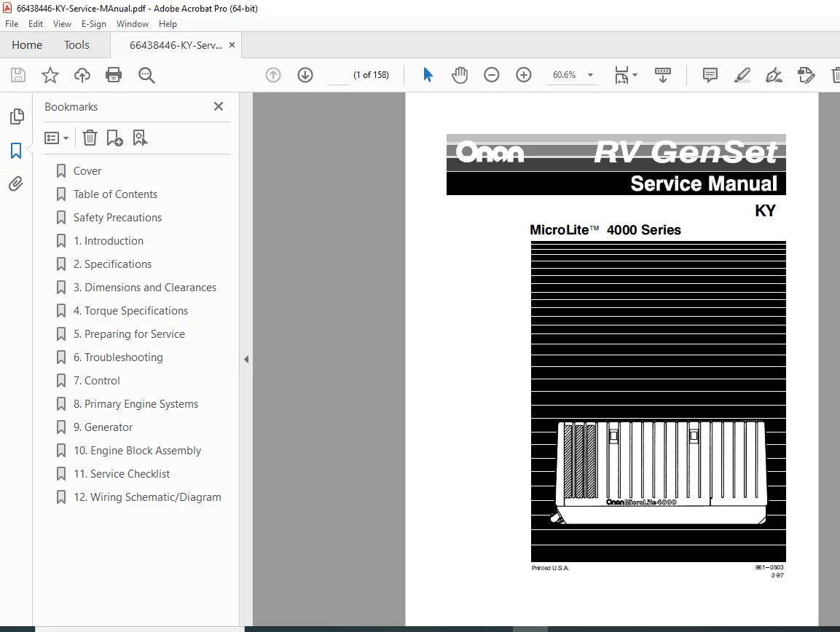Image resolution: width=840 pixels, height=632 pixels.
Task: Click the (1 of 158) page count
Action: [x=372, y=75]
